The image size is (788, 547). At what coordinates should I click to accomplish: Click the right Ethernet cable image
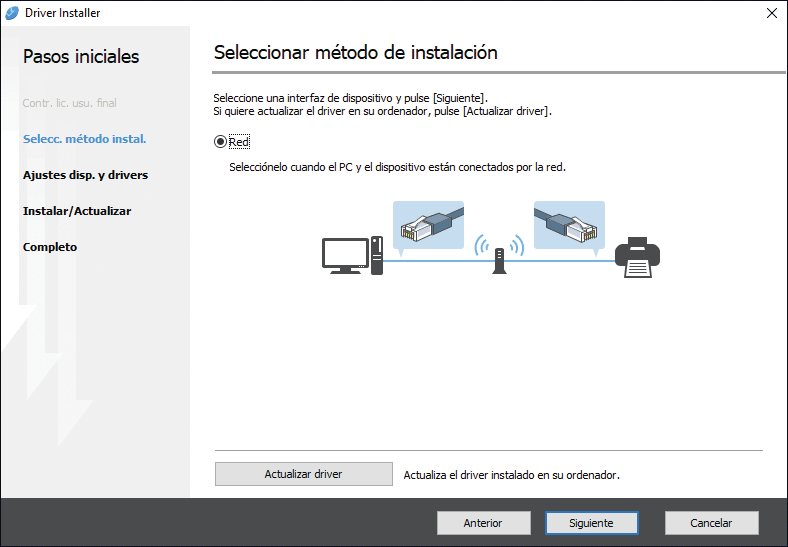pos(568,225)
